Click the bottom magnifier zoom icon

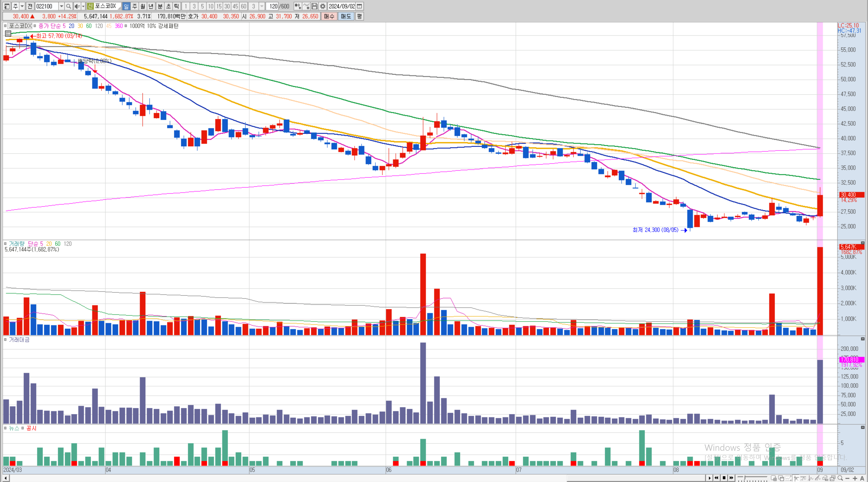(840, 478)
